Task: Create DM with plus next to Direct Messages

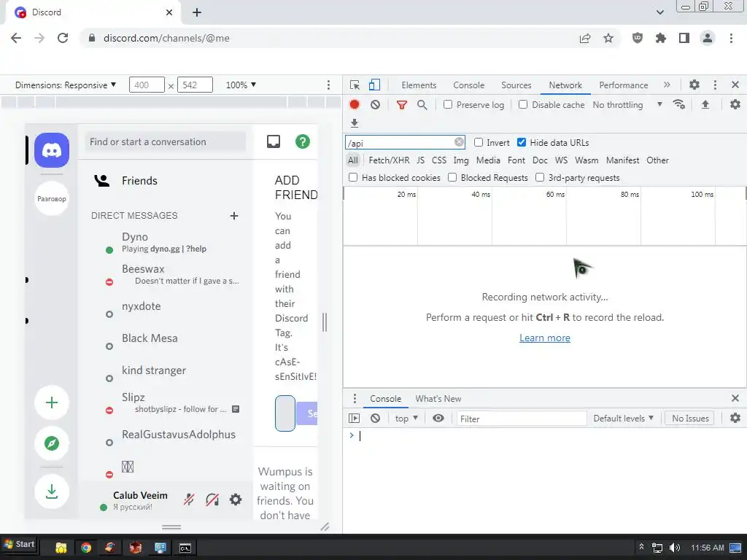Action: pos(234,216)
